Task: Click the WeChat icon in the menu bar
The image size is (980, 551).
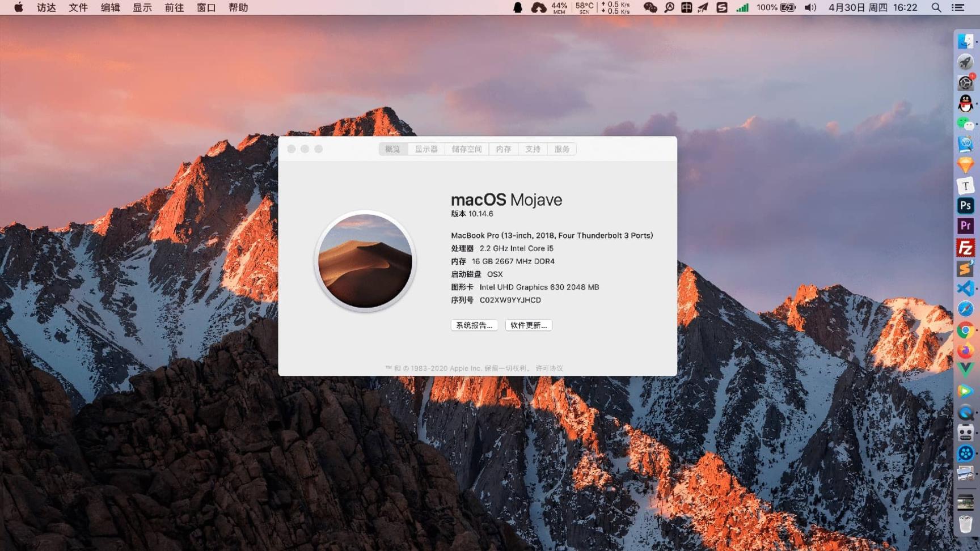Action: 650,7
